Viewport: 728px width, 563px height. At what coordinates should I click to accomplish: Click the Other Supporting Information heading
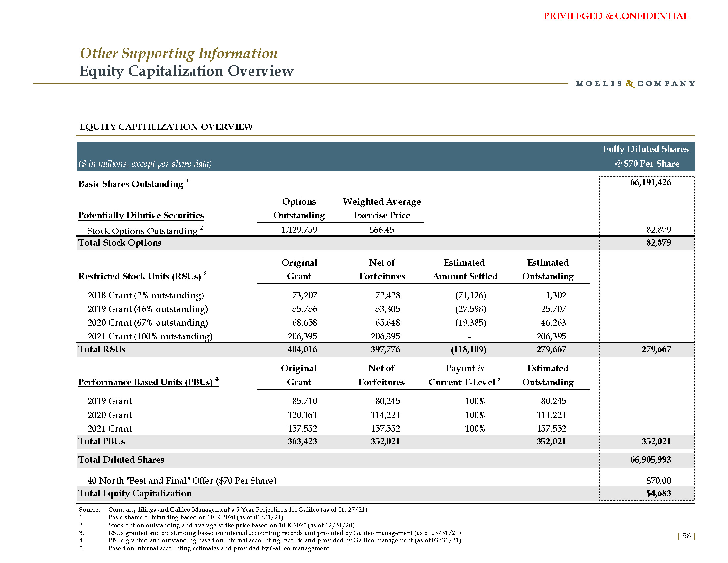(179, 53)
